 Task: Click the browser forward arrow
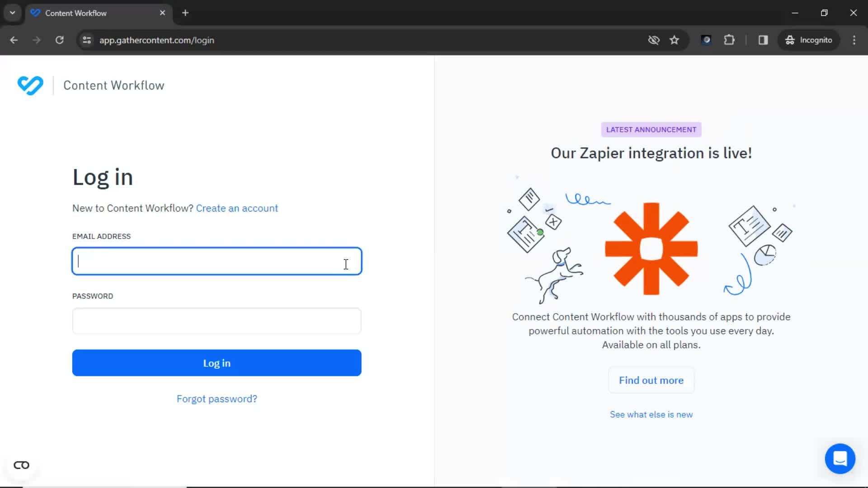click(x=37, y=40)
